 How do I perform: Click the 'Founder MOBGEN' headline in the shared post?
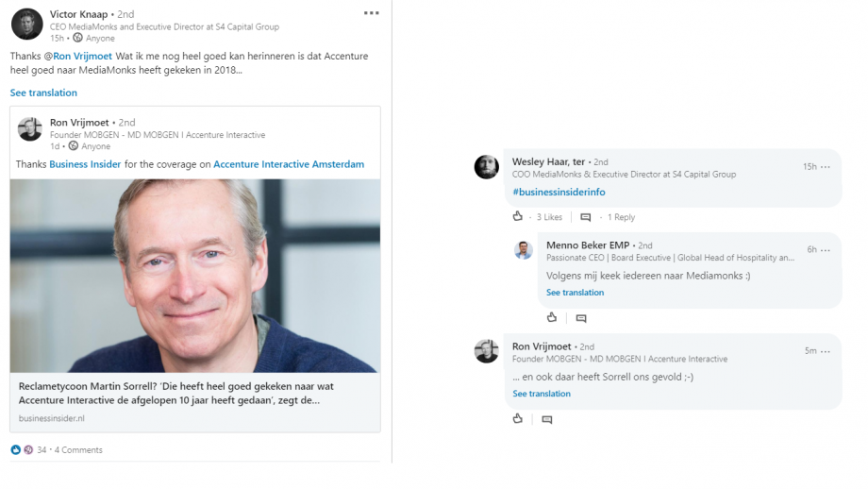(x=158, y=135)
